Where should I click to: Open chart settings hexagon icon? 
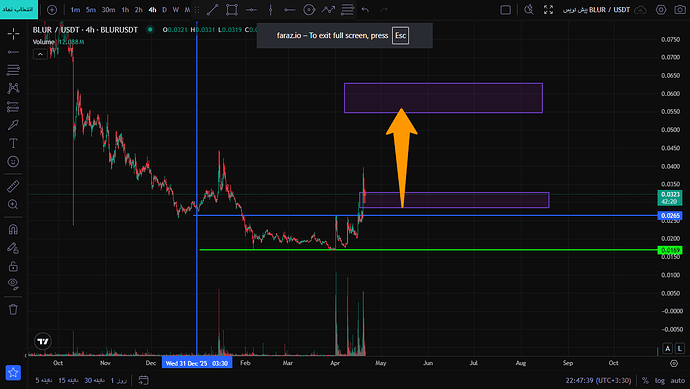click(x=661, y=10)
